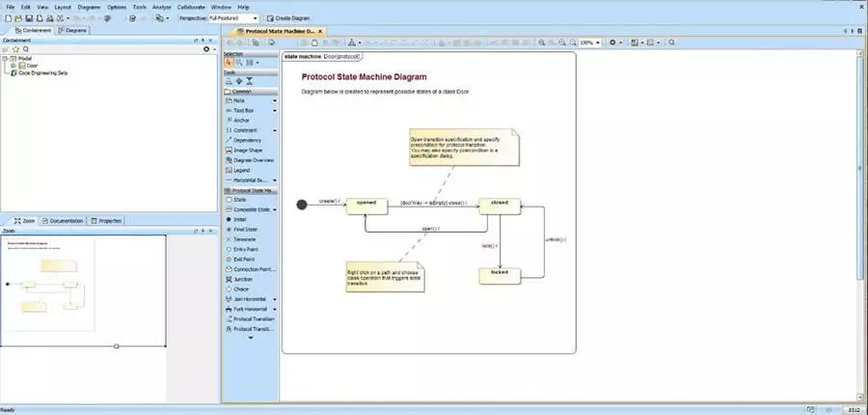Select the Join Horizontal tool
The width and height of the screenshot is (868, 415).
(x=246, y=299)
